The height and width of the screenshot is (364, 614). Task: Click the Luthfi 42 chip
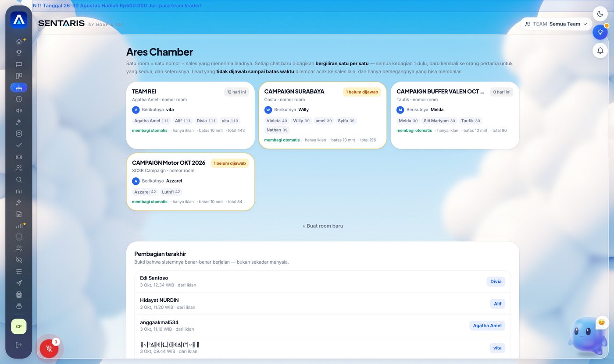[171, 192]
